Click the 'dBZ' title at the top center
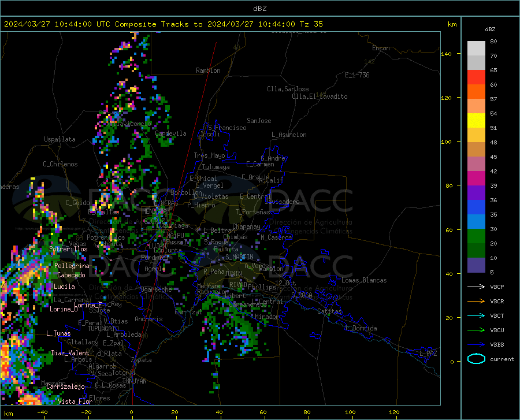 tap(259, 9)
